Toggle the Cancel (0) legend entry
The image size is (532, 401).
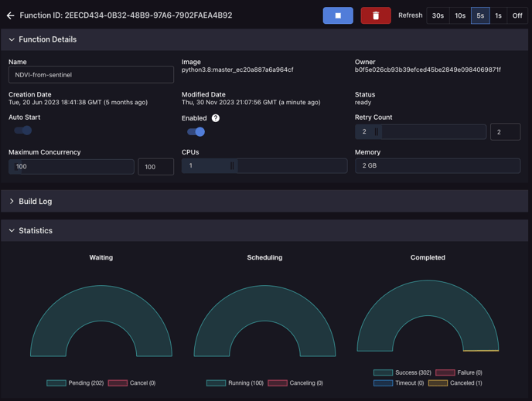pos(131,383)
